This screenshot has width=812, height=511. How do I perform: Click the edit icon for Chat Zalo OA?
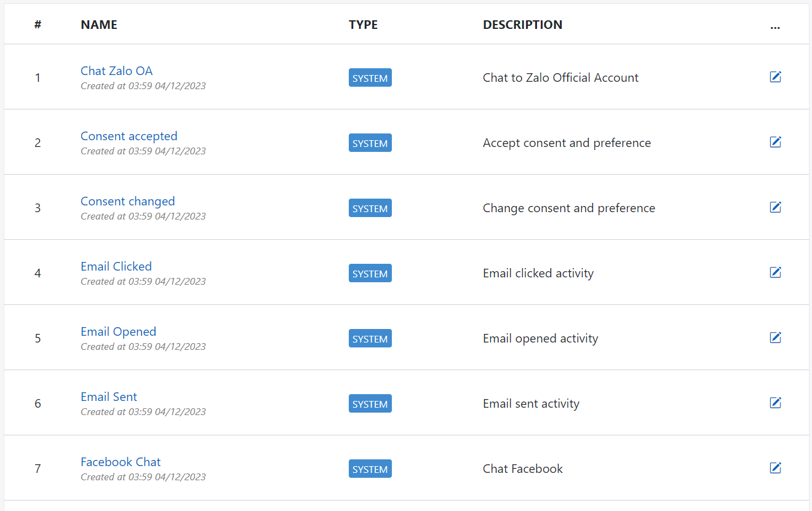click(775, 76)
